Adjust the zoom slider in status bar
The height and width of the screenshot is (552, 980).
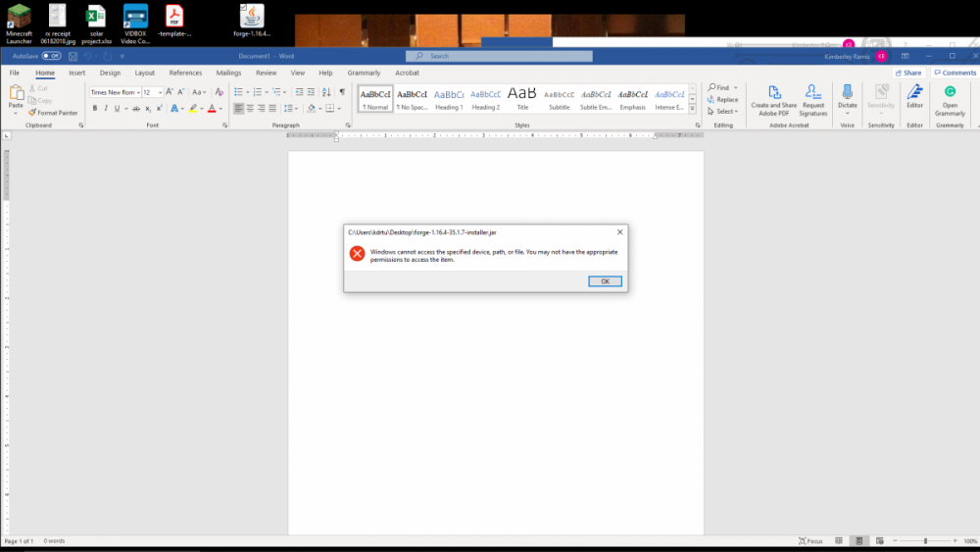(925, 541)
